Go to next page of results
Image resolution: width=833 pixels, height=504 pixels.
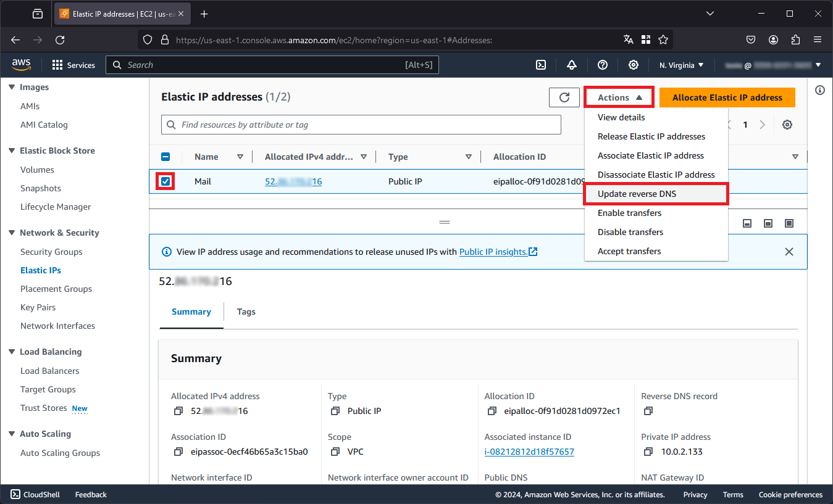(x=763, y=125)
